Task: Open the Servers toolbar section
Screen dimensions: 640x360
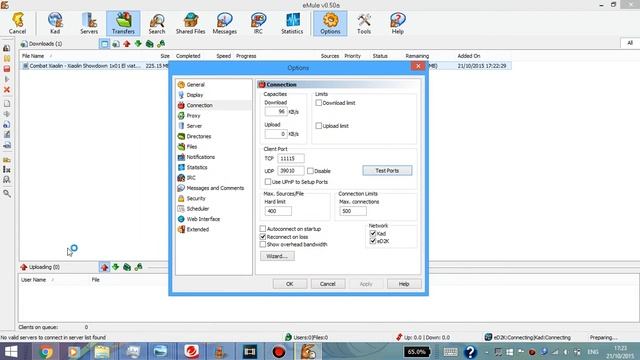Action: pos(89,23)
